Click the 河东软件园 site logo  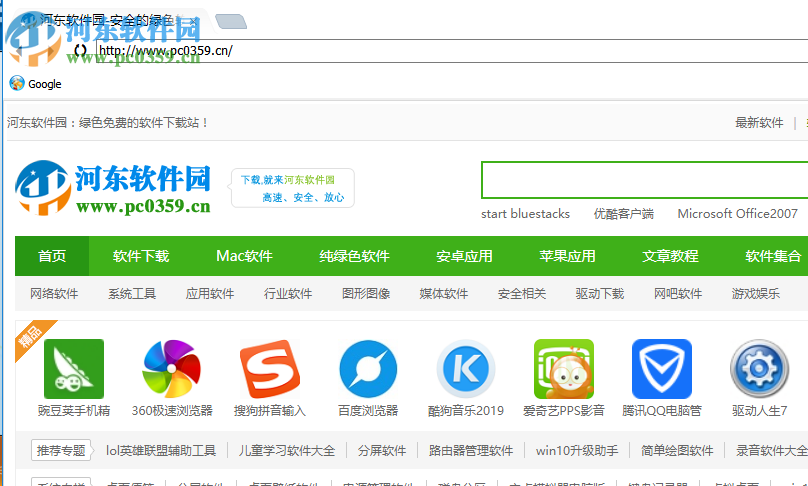coord(113,188)
